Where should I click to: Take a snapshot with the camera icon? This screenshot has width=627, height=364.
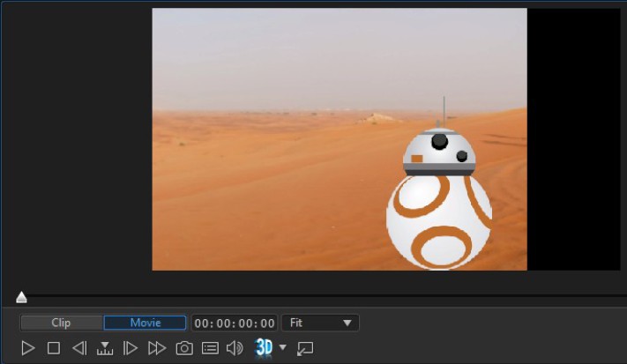point(184,348)
